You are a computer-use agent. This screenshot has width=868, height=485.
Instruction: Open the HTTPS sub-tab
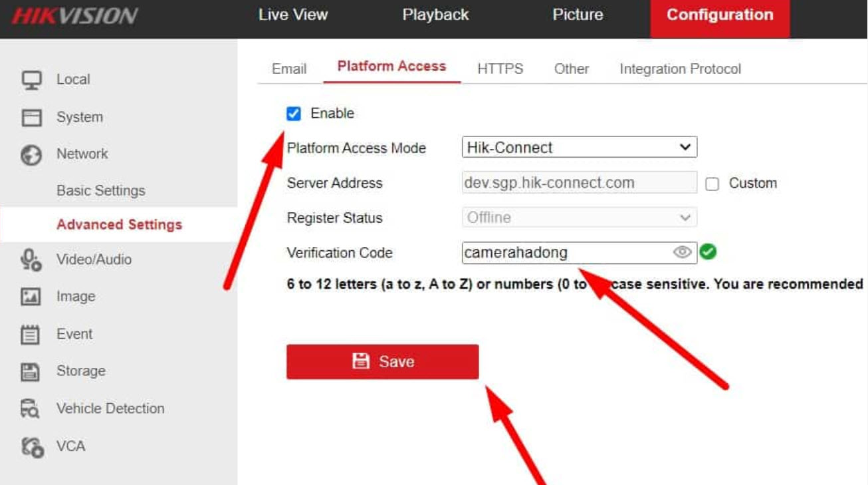click(500, 69)
